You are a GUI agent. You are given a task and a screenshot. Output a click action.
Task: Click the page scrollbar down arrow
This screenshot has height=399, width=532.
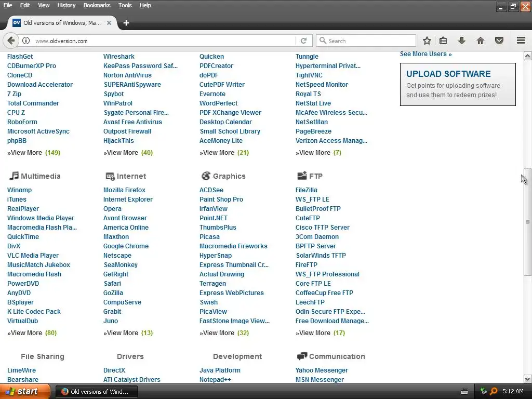coord(527,379)
